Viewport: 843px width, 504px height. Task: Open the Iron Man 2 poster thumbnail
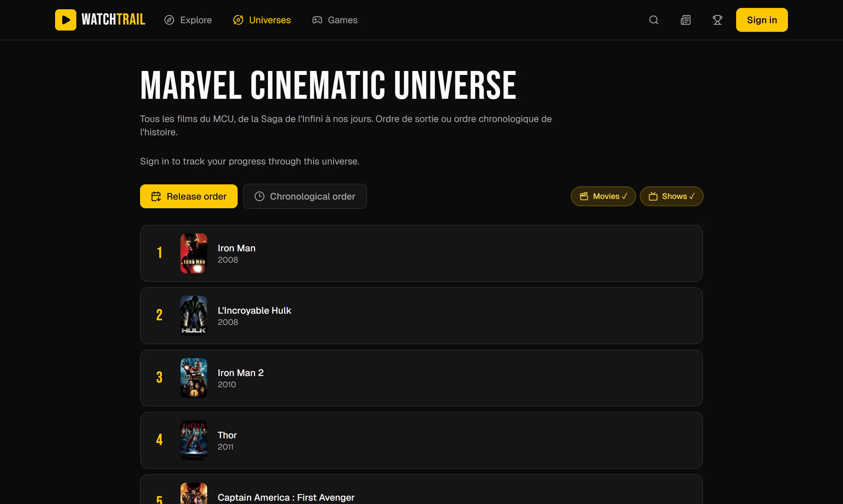194,378
